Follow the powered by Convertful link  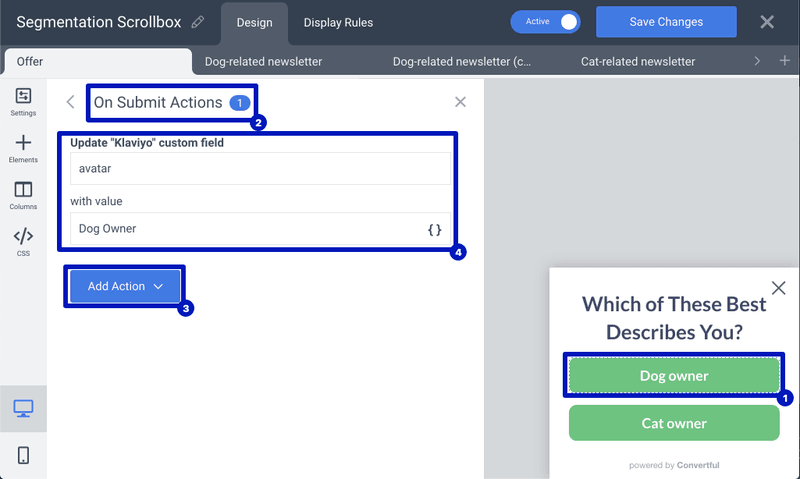pyautogui.click(x=674, y=465)
